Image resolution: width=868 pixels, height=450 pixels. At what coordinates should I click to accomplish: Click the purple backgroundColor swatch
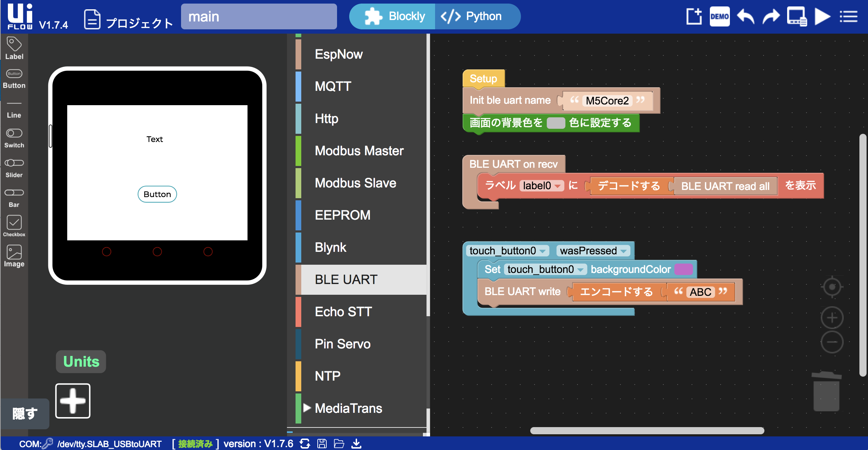click(683, 269)
